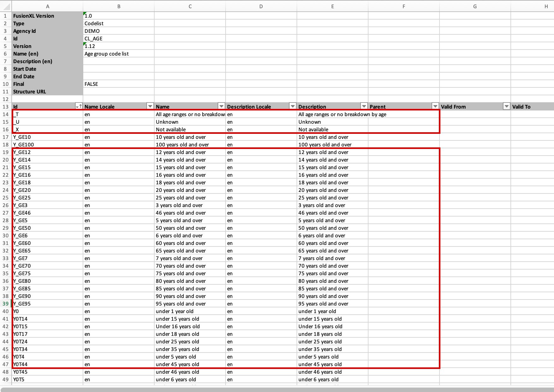Select column E header
The width and height of the screenshot is (554, 392).
(332, 6)
